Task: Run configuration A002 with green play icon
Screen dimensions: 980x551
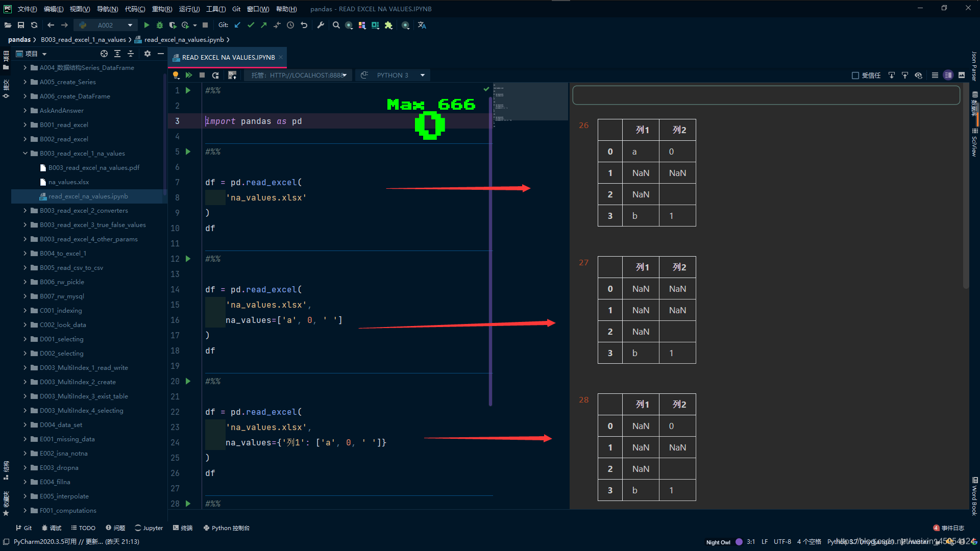Action: [x=146, y=25]
